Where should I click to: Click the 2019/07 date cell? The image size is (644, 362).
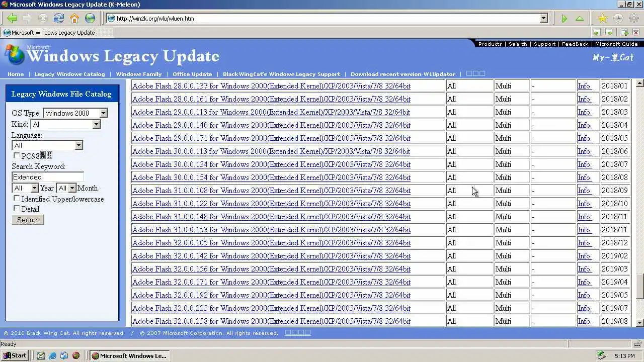tap(615, 308)
